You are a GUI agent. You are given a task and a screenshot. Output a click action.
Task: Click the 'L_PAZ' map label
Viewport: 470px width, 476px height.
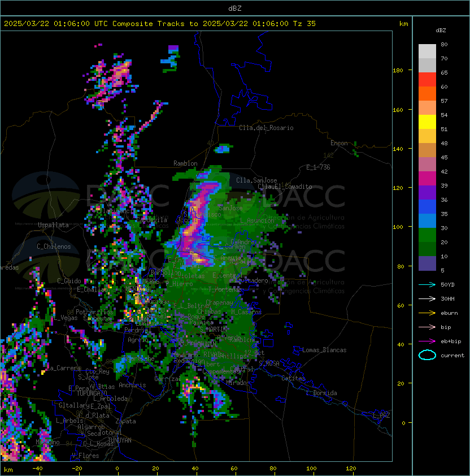tap(381, 416)
